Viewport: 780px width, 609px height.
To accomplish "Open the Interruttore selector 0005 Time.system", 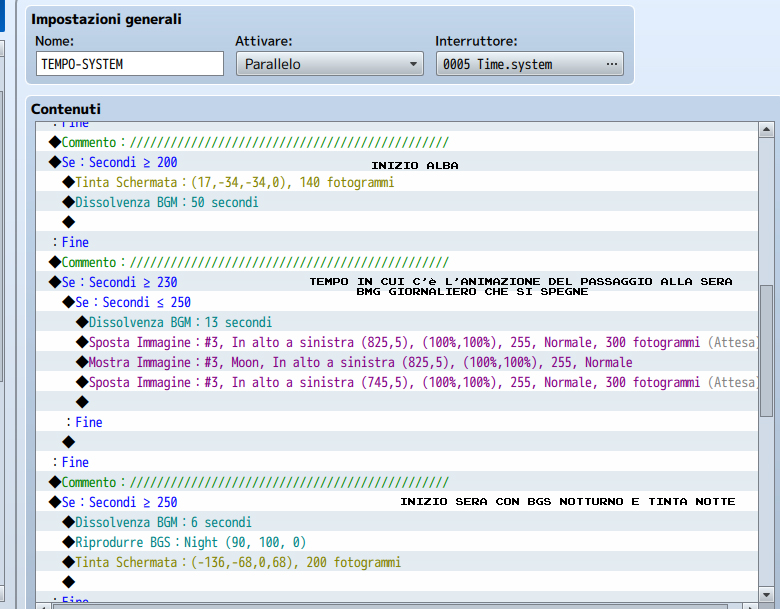I will 530,64.
